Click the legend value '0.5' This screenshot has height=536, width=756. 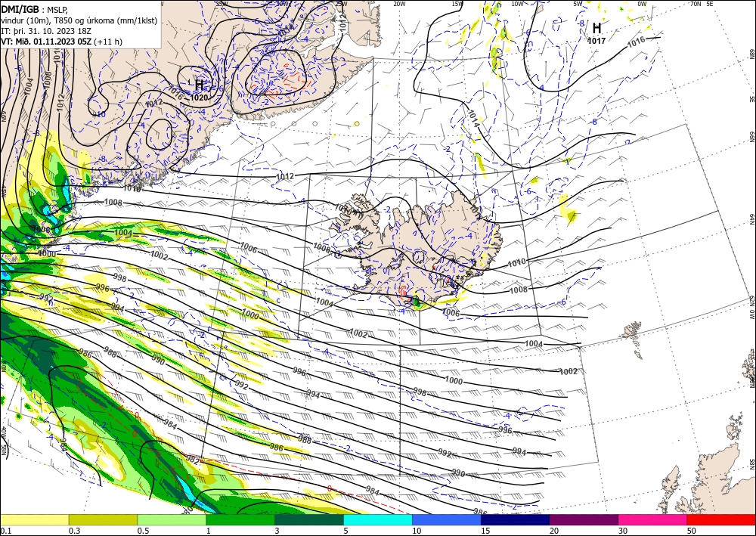pyautogui.click(x=143, y=531)
